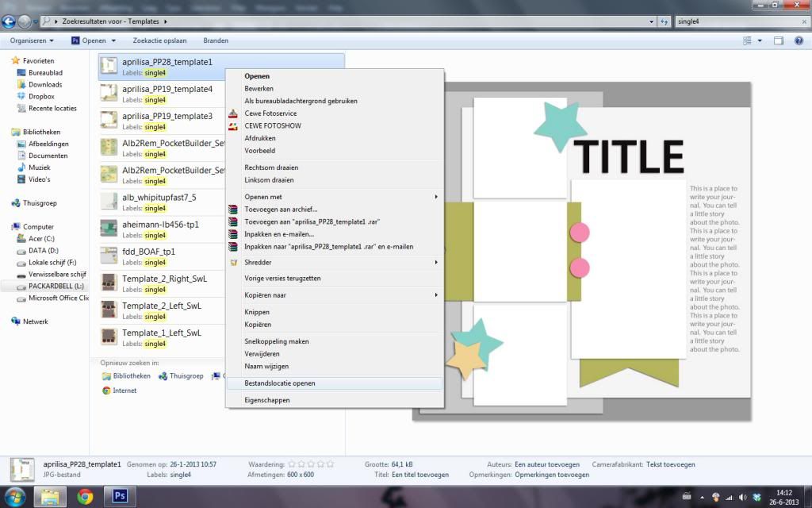Viewport: 812px width, 508px height.
Task: Select Bibliotheken in navigation pane
Action: click(41, 132)
